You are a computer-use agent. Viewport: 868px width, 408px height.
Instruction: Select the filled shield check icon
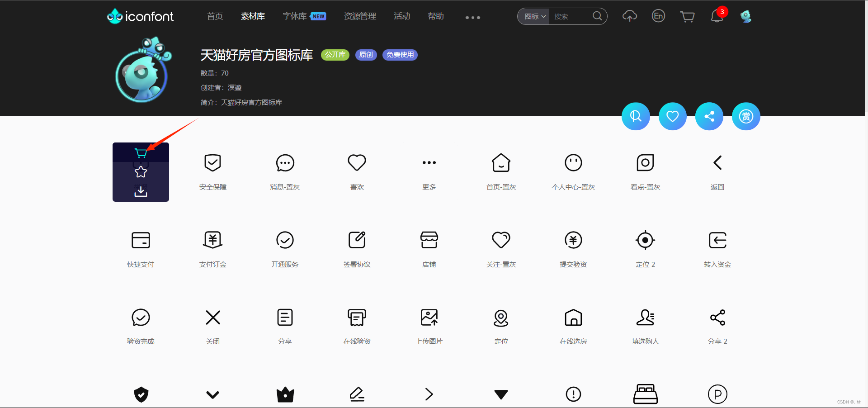pyautogui.click(x=141, y=394)
